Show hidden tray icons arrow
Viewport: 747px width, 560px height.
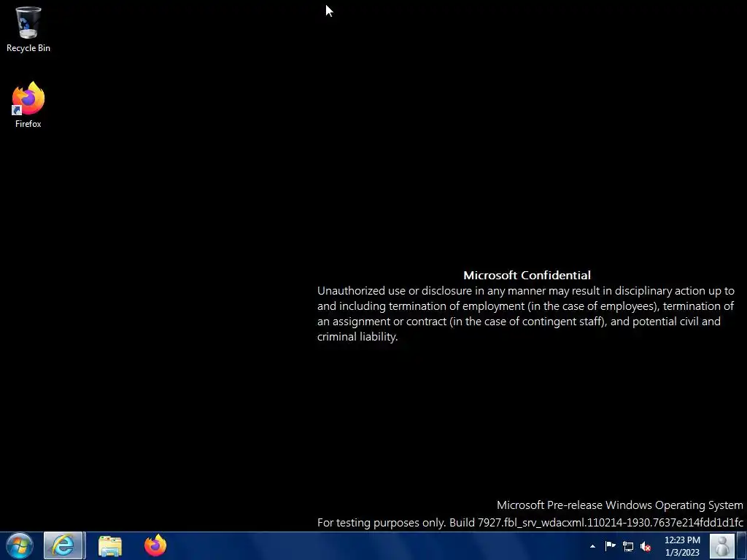pos(592,546)
